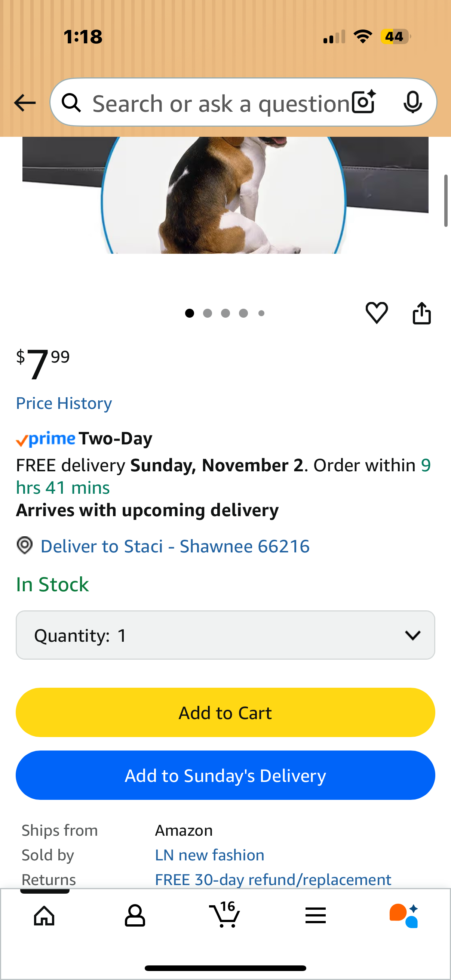Add item to wish list heart
The height and width of the screenshot is (980, 451).
[x=377, y=313]
